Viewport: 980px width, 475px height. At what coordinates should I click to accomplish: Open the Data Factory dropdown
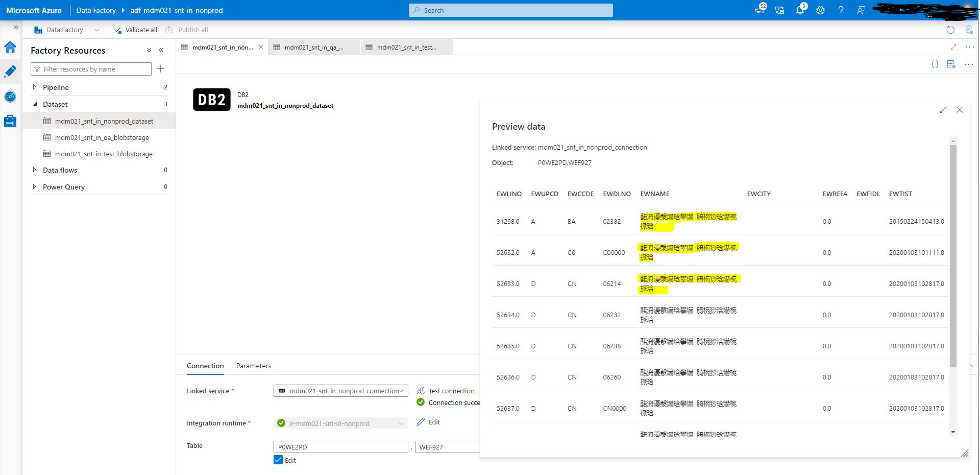(x=67, y=30)
